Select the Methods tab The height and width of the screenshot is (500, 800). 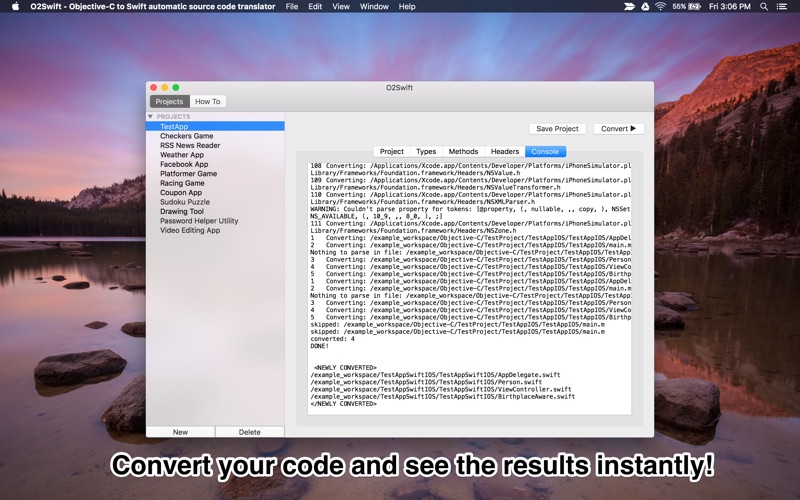coord(463,152)
